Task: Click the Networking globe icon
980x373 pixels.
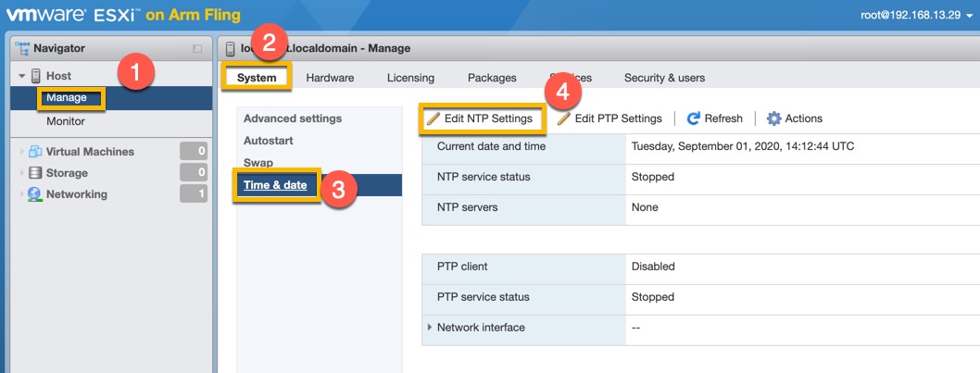Action: point(35,194)
